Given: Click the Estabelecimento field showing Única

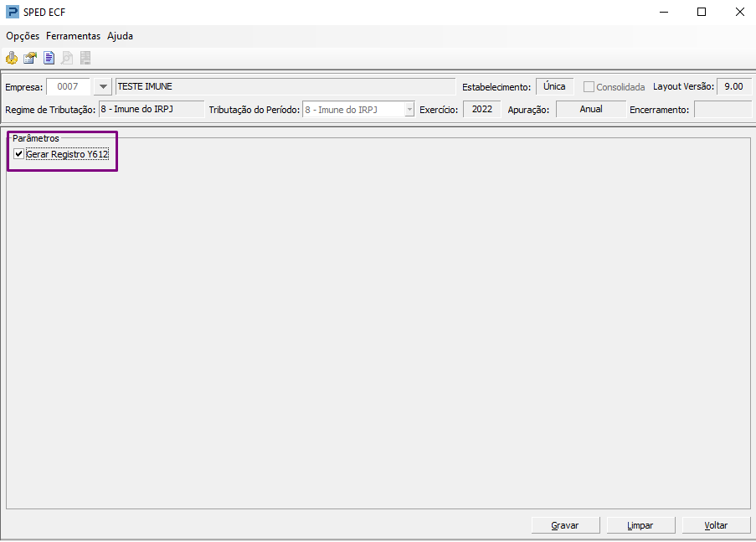Looking at the screenshot, I should click(554, 87).
